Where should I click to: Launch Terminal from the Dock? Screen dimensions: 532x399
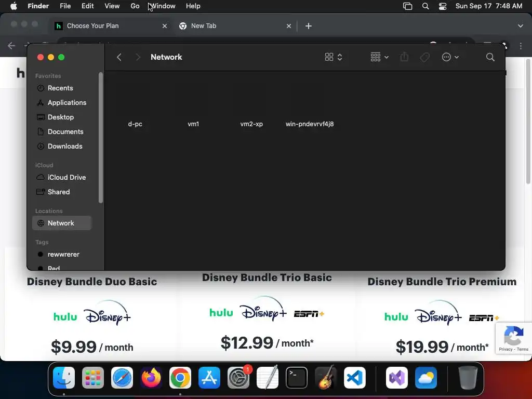click(x=297, y=378)
